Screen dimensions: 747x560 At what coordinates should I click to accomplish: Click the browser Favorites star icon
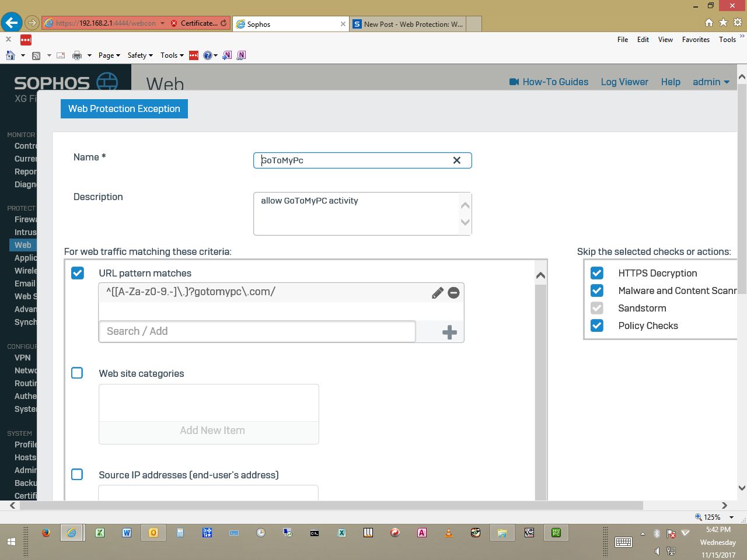click(x=723, y=22)
